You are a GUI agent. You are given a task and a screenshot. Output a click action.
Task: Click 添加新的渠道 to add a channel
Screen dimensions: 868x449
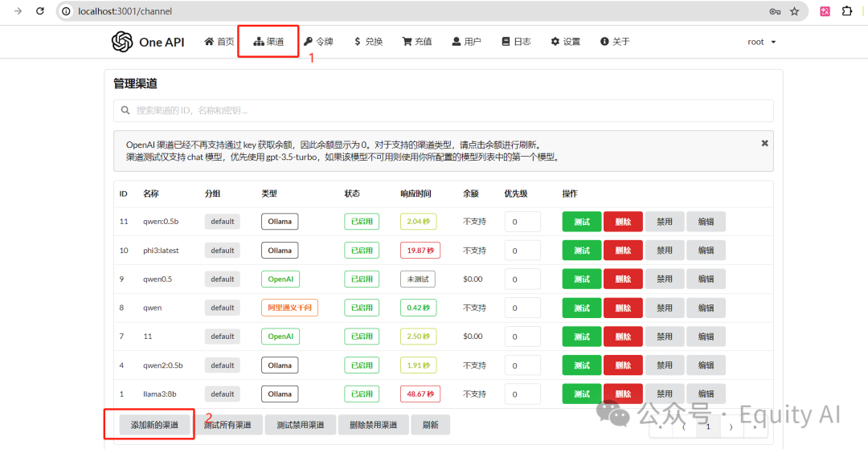tap(154, 425)
